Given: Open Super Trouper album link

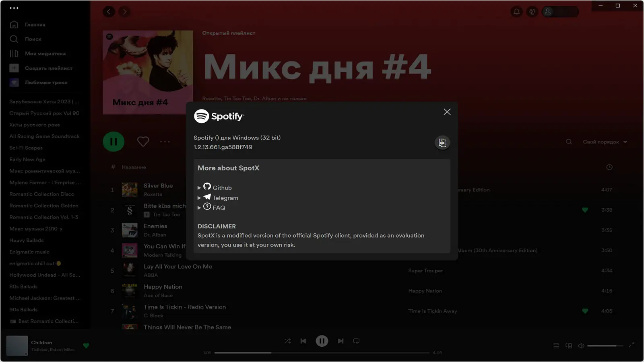Looking at the screenshot, I should pyautogui.click(x=425, y=271).
